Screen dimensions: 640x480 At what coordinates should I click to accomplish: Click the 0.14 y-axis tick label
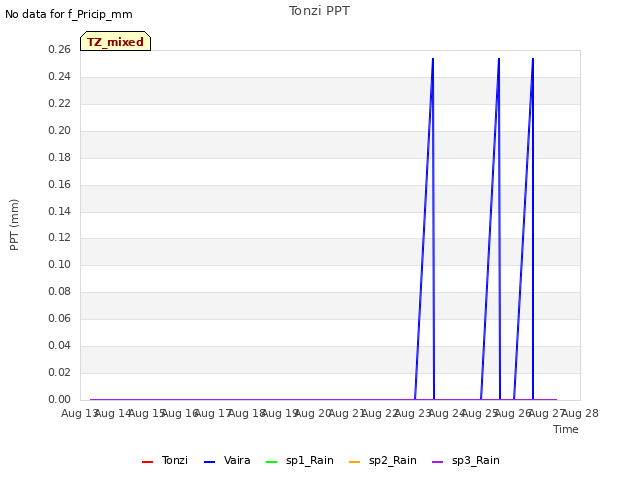(60, 211)
